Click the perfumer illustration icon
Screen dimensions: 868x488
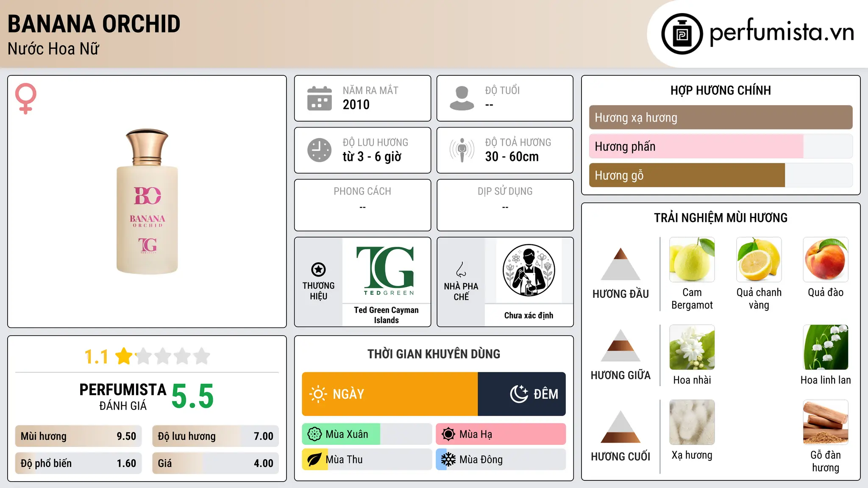[529, 270]
